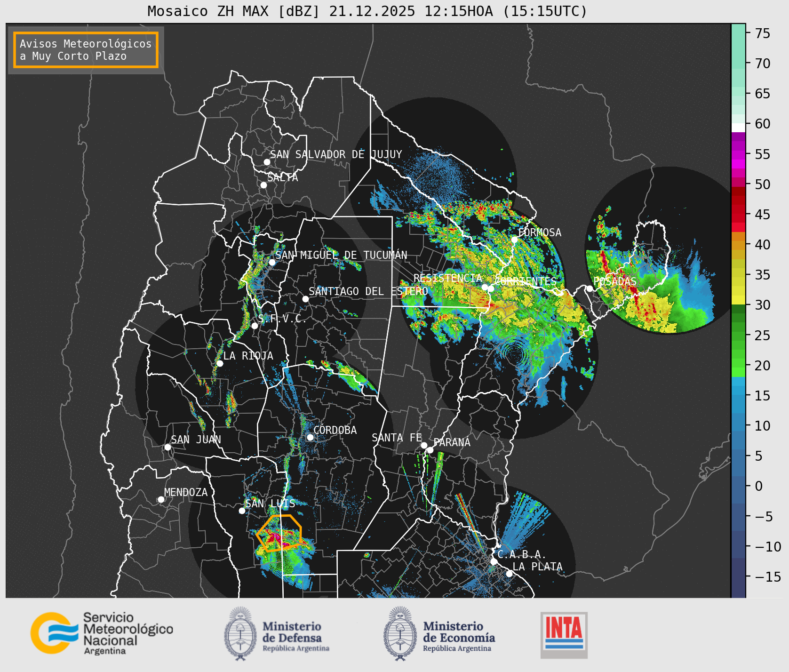Click the 'FORMOSA' city label
Image resolution: width=789 pixels, height=672 pixels.
click(x=540, y=232)
